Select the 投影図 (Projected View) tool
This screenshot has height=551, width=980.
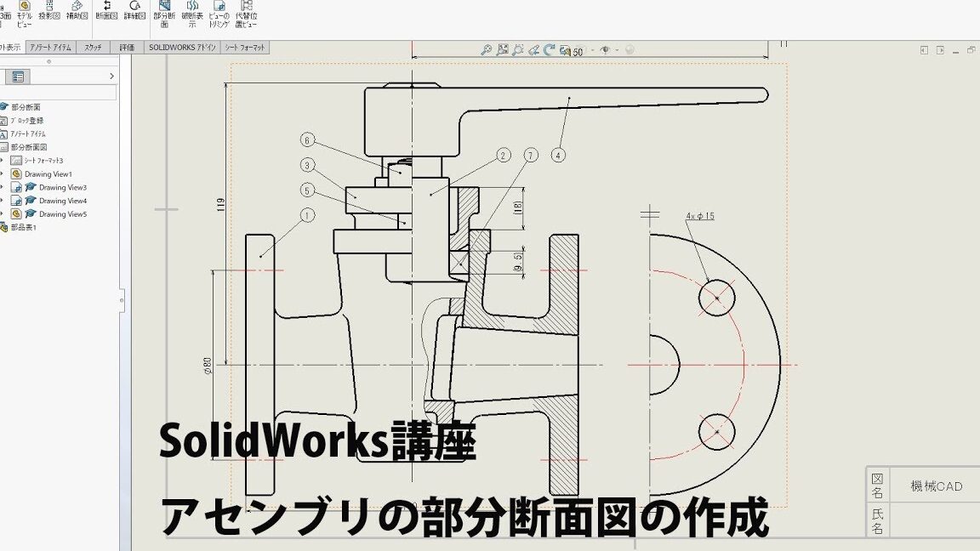click(x=49, y=10)
